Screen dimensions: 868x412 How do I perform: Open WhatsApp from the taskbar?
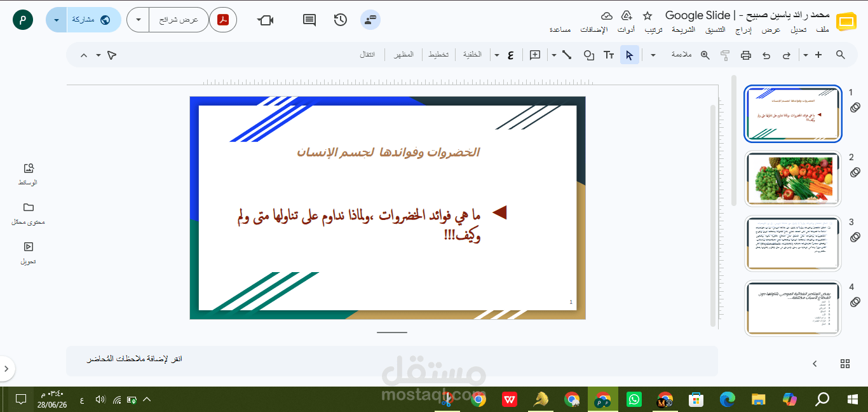click(634, 399)
